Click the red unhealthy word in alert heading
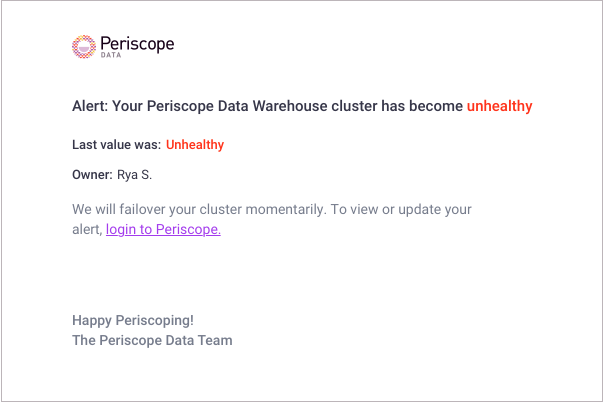The height and width of the screenshot is (402, 603). click(x=500, y=106)
